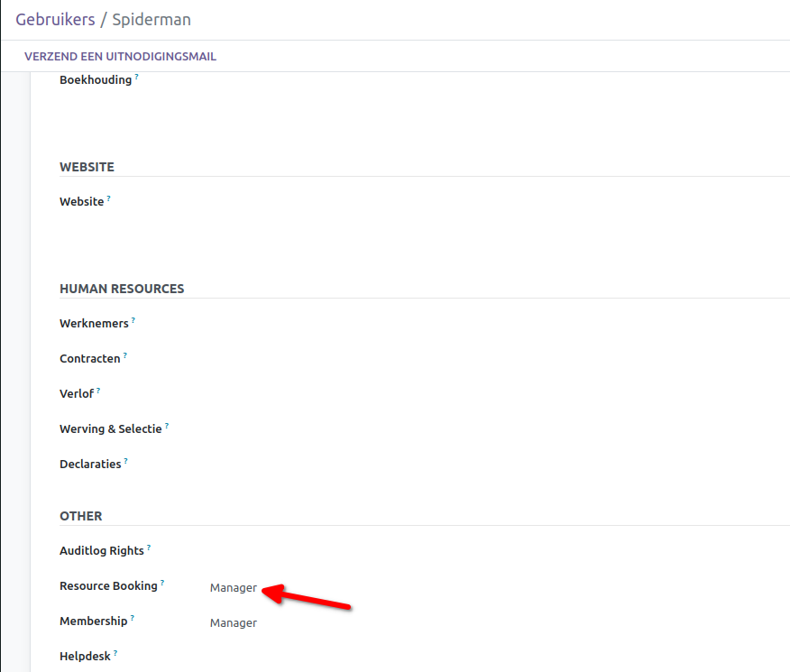Show the Auditlog Rights help tooltip icon
Viewport: 790px width, 672px height.
[149, 548]
